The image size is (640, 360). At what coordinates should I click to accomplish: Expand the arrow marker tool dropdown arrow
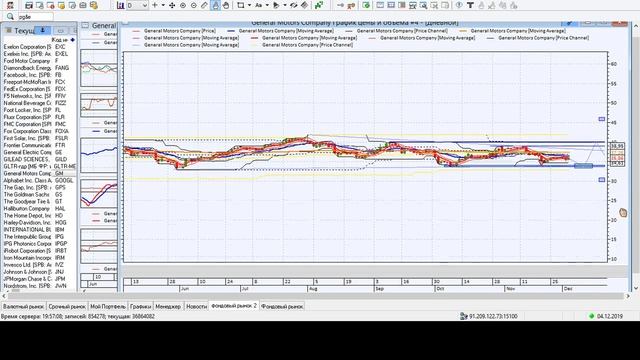[285, 5]
